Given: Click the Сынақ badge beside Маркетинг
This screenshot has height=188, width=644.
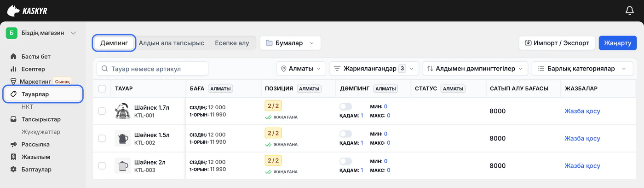Looking at the screenshot, I should coord(63,82).
